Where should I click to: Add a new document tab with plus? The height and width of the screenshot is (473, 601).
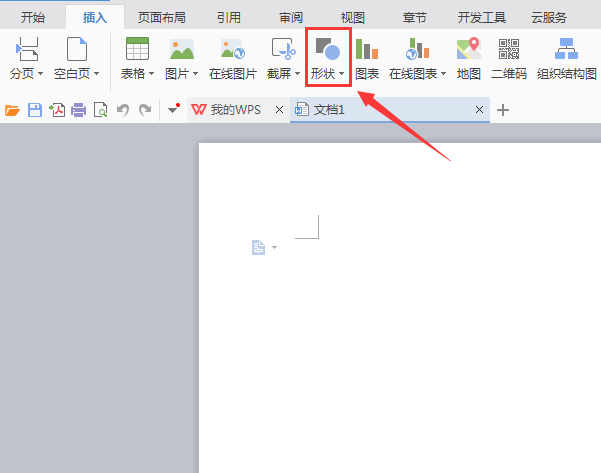click(x=503, y=110)
